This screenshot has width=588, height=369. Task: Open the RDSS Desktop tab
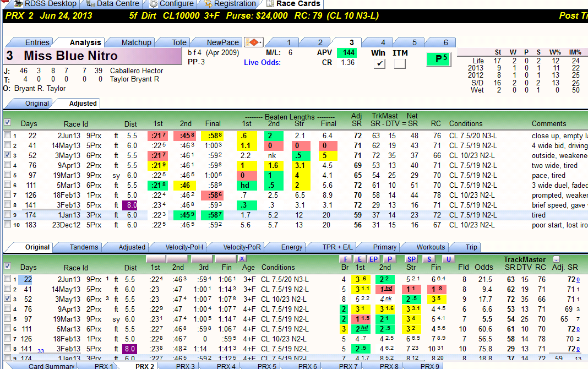click(x=45, y=4)
